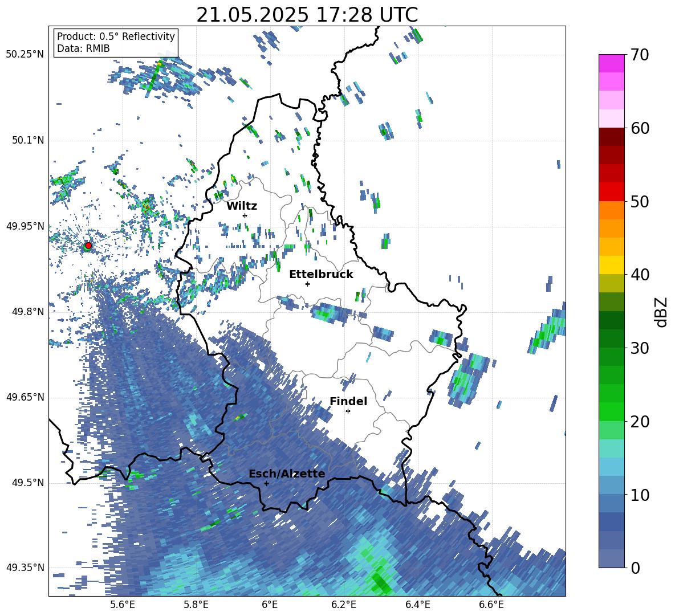
Task: Click the Ettelbruck city label
Action: [x=321, y=275]
